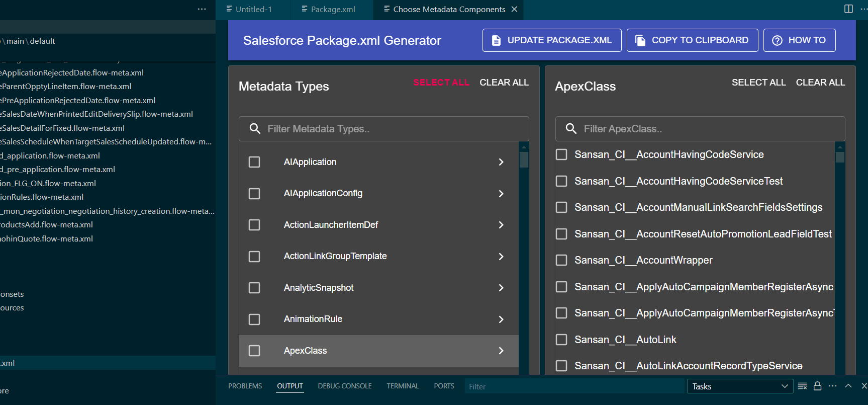Image resolution: width=868 pixels, height=405 pixels.
Task: Check the AnimationRule checkbox
Action: [254, 319]
